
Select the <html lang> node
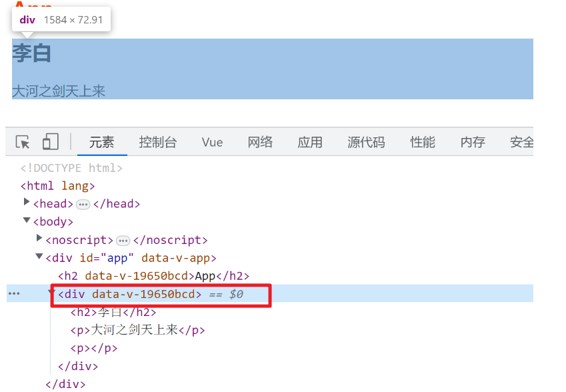(58, 186)
